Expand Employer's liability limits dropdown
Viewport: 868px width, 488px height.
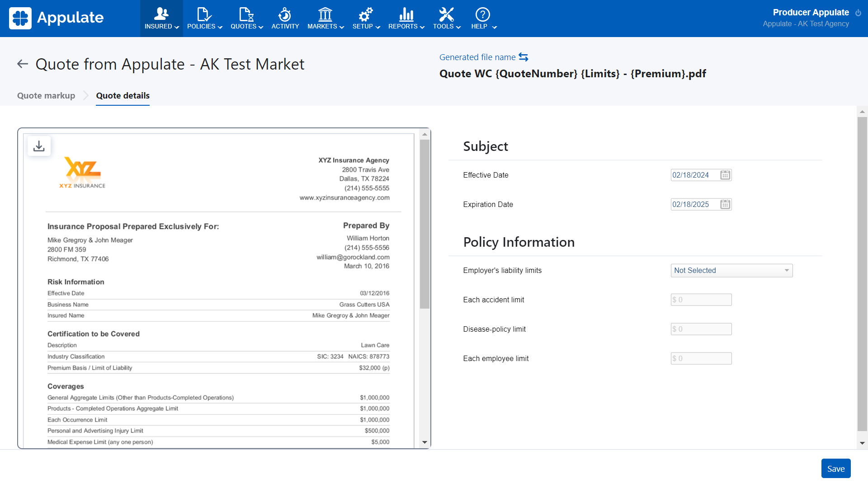point(731,271)
